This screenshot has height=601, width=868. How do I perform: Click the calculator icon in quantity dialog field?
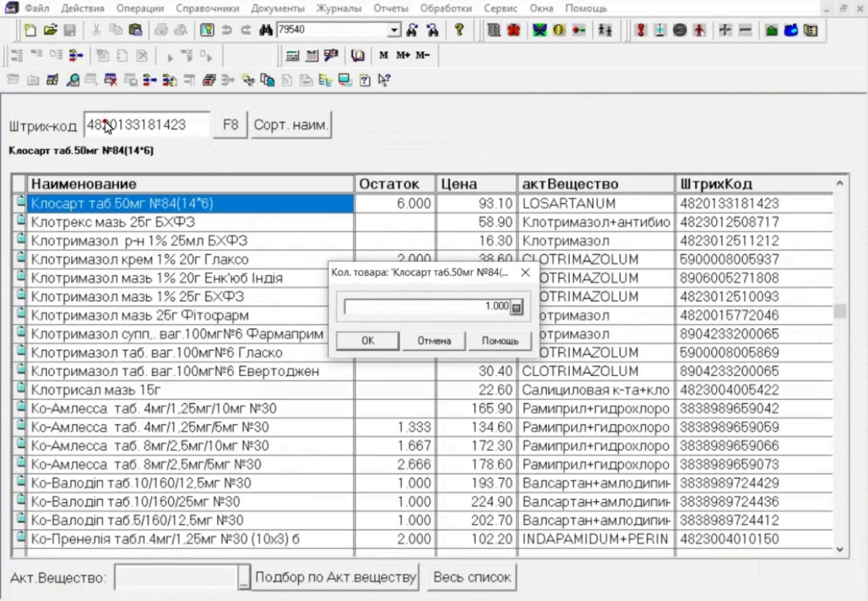click(517, 307)
